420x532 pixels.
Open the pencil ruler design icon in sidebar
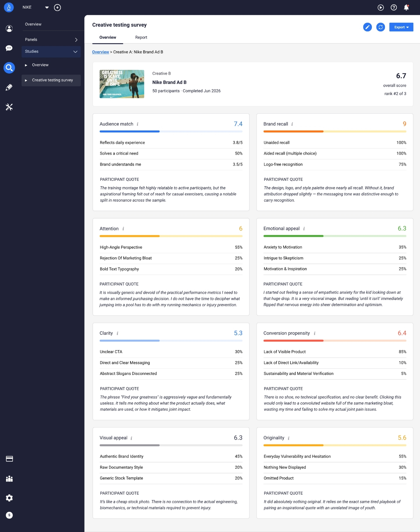coord(9,87)
